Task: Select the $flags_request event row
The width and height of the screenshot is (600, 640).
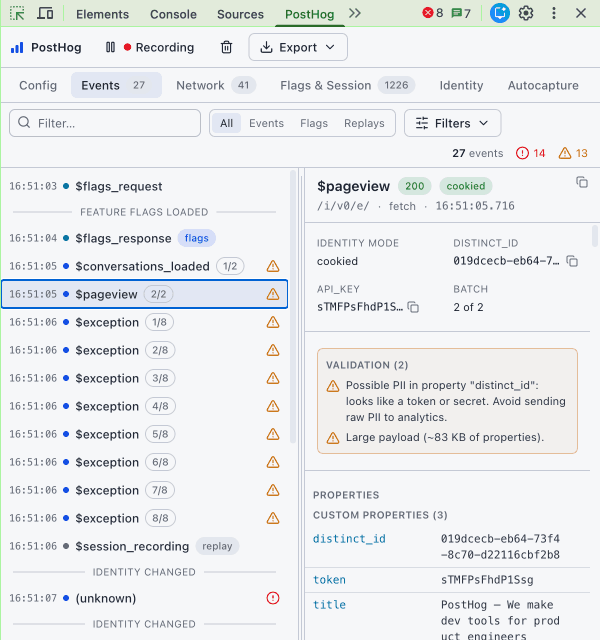Action: coord(145,186)
